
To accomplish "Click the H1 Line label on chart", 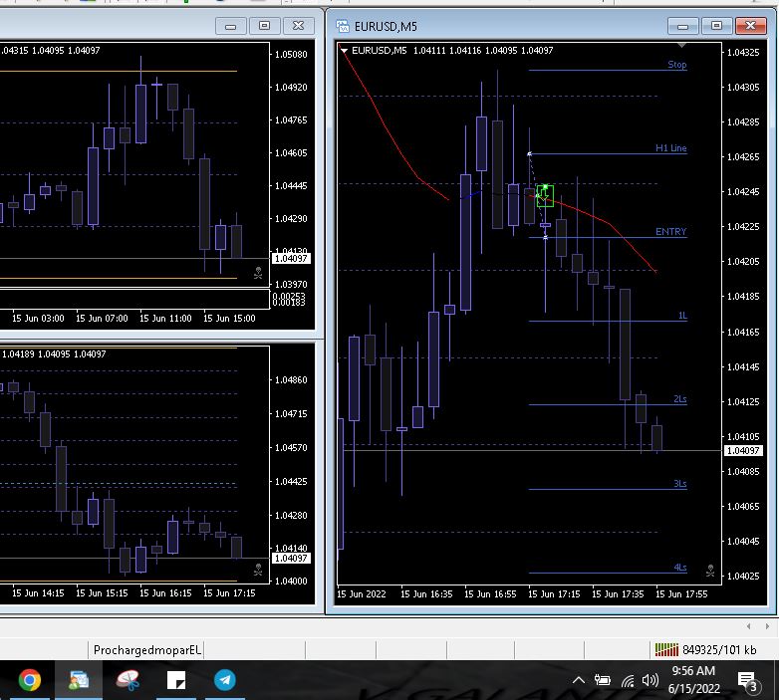I will pyautogui.click(x=670, y=148).
